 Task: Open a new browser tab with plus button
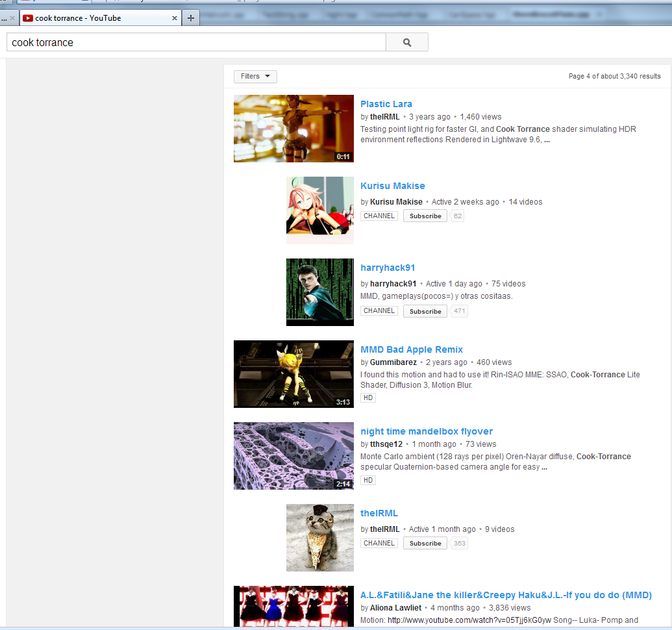tap(190, 18)
